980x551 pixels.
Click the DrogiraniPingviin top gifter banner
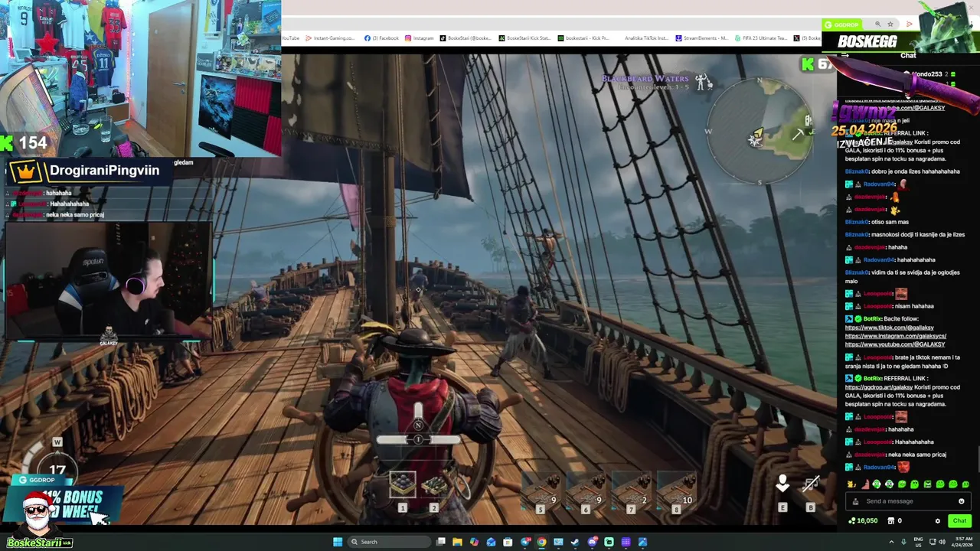point(90,171)
